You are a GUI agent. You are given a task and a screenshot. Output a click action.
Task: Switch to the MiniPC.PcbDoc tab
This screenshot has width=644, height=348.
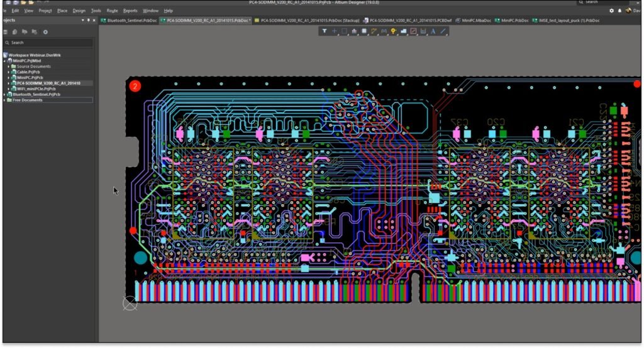[x=512, y=21]
